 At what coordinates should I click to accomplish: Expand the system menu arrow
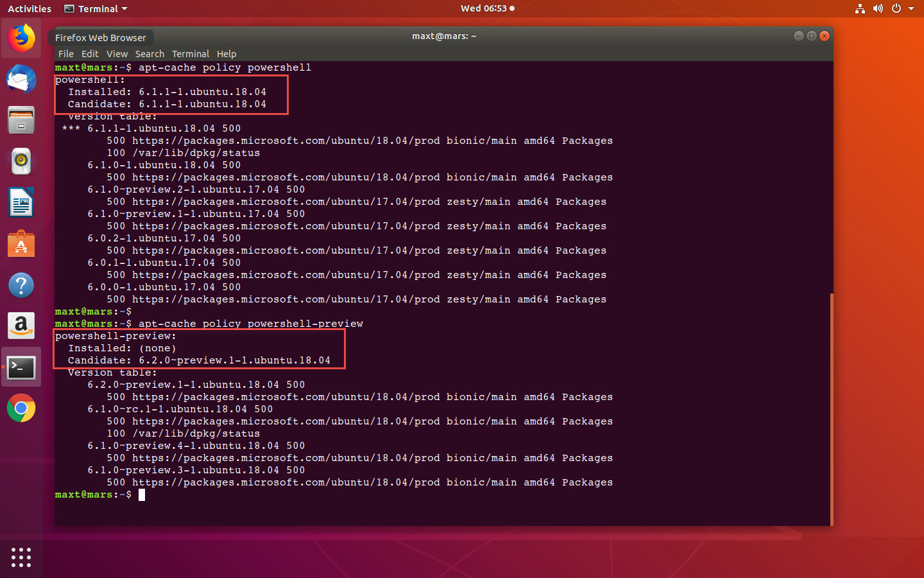coord(911,8)
